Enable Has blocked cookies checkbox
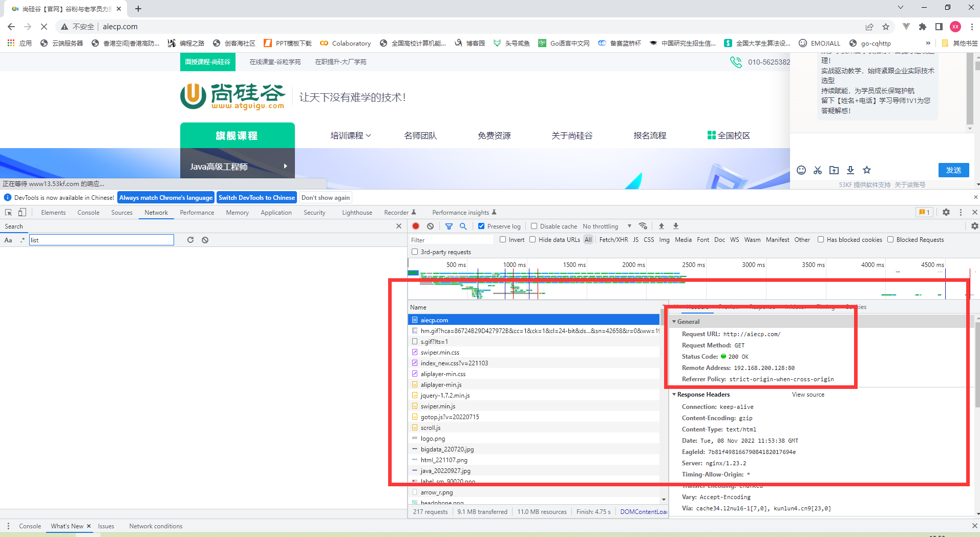Viewport: 980px width, 537px height. tap(821, 239)
